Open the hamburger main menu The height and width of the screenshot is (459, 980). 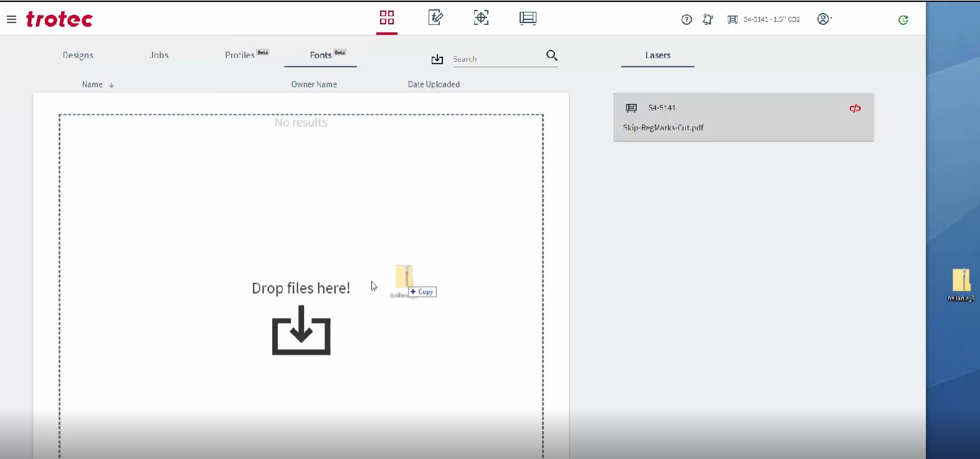coord(11,19)
